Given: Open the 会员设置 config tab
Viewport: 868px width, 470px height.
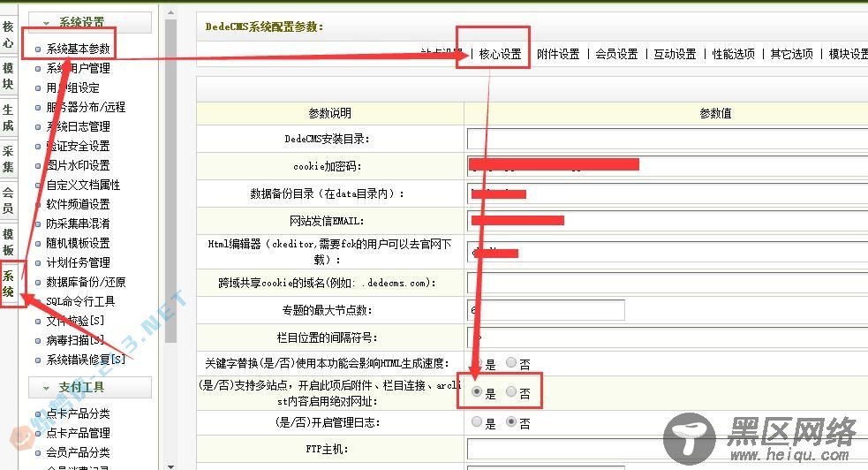Looking at the screenshot, I should tap(616, 54).
